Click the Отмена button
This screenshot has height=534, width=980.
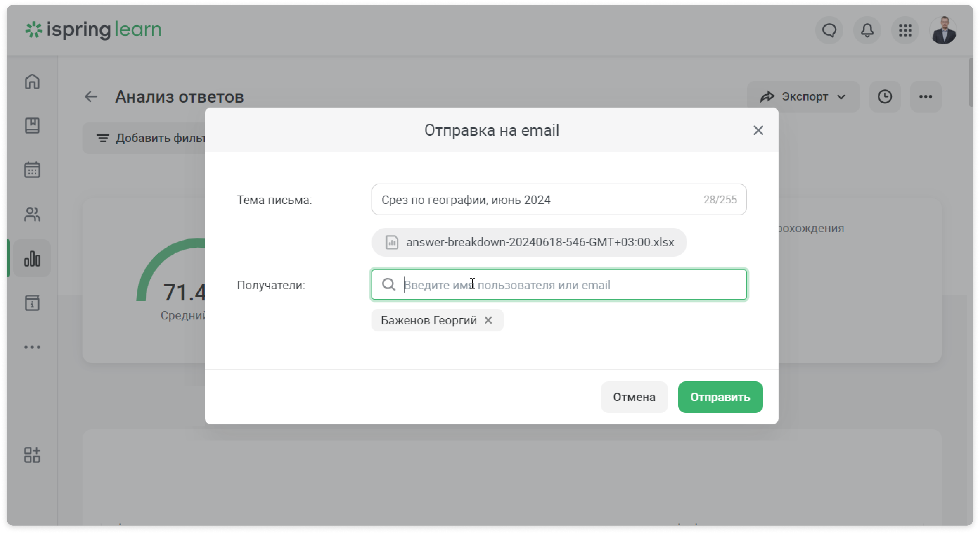click(634, 397)
